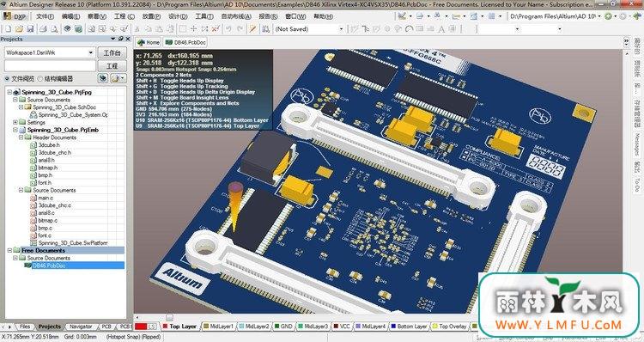The image size is (644, 342).
Task: Click the MidLayer4 purple color swatch
Action: pyautogui.click(x=358, y=327)
